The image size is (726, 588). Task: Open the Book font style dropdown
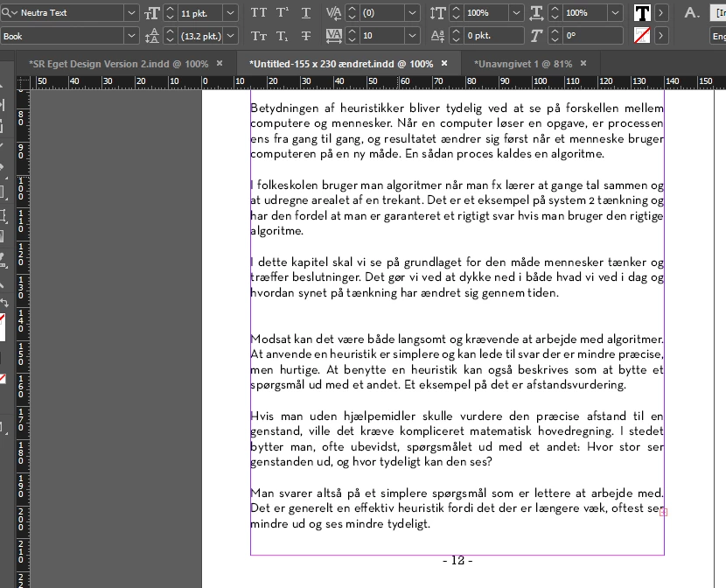131,36
